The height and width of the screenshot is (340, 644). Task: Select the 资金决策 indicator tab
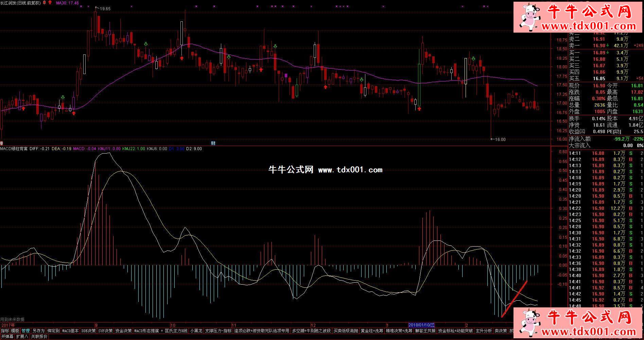[x=123, y=331]
